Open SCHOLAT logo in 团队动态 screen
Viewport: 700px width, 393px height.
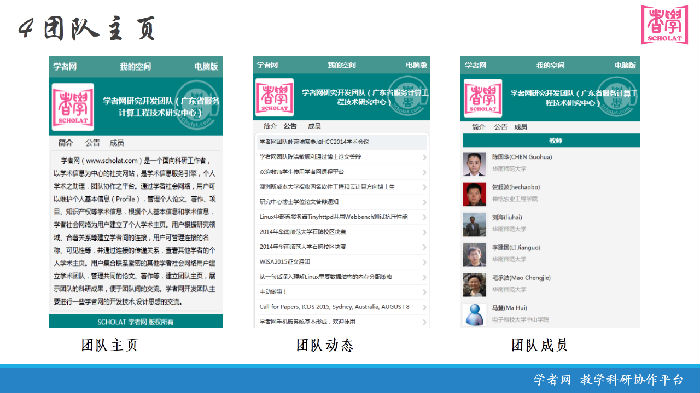(x=274, y=97)
